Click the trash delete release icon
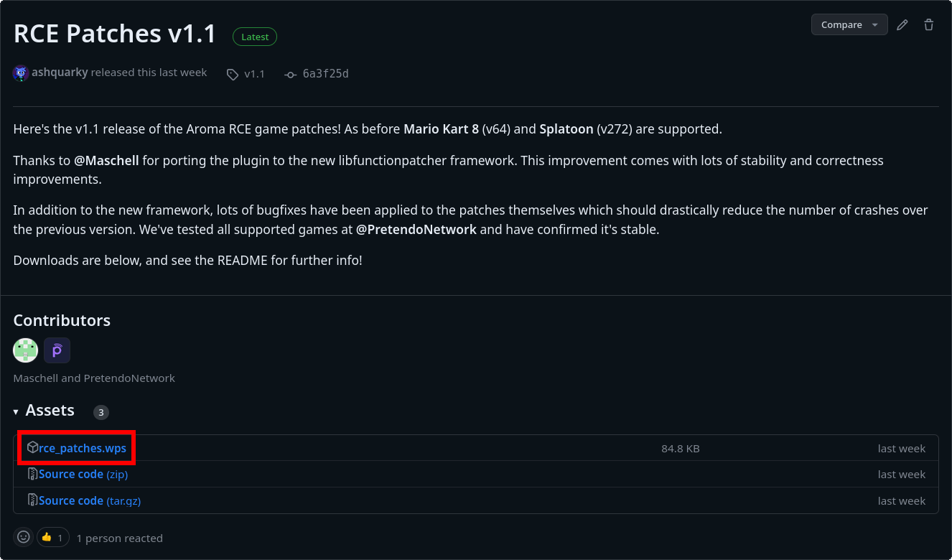Screen dimensions: 952x560 coord(929,24)
